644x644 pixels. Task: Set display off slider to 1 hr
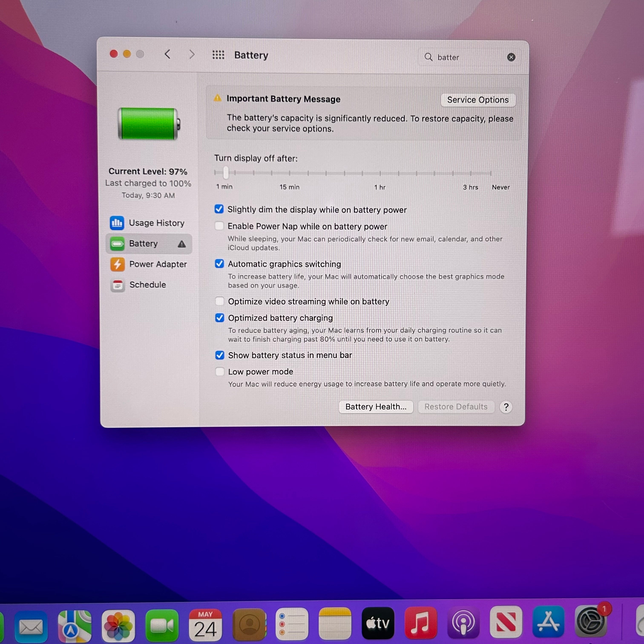[380, 173]
